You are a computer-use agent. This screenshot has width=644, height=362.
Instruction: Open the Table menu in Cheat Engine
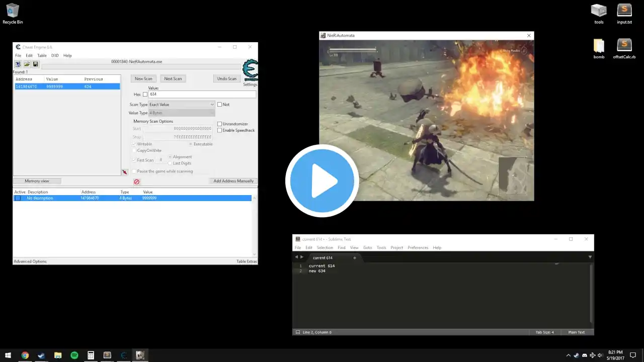click(x=42, y=55)
